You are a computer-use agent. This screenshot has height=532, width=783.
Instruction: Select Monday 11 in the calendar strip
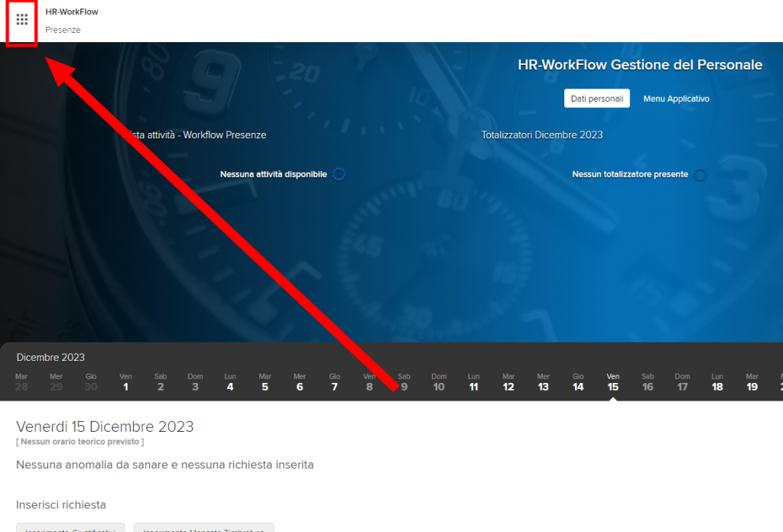click(x=474, y=382)
